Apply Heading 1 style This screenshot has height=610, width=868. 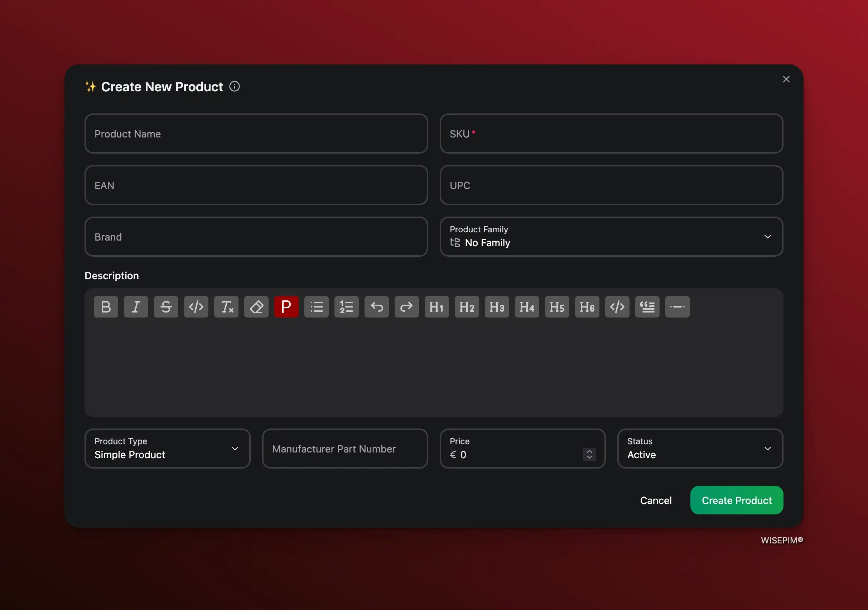click(x=436, y=307)
